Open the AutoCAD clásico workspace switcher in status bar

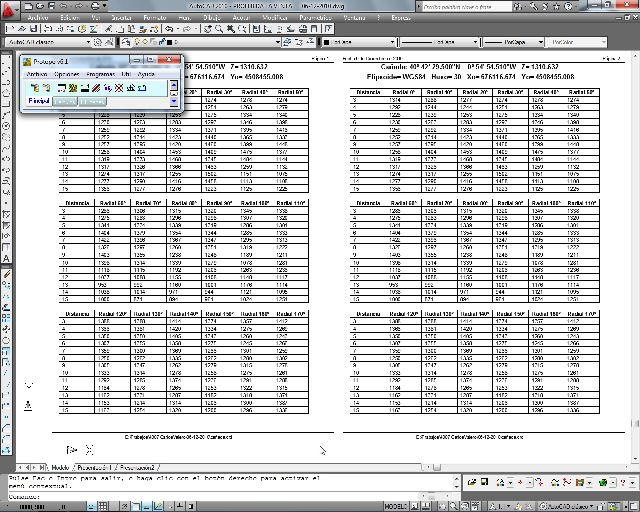(568, 507)
